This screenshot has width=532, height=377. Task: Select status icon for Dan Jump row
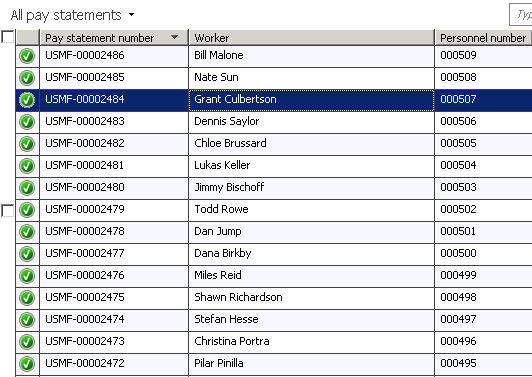27,232
